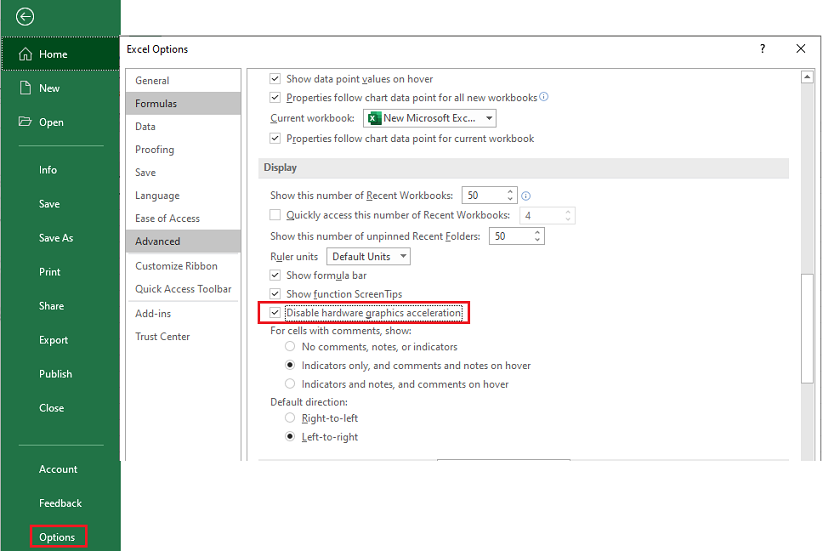Click the New blank document icon
The width and height of the screenshot is (823, 551).
click(25, 88)
